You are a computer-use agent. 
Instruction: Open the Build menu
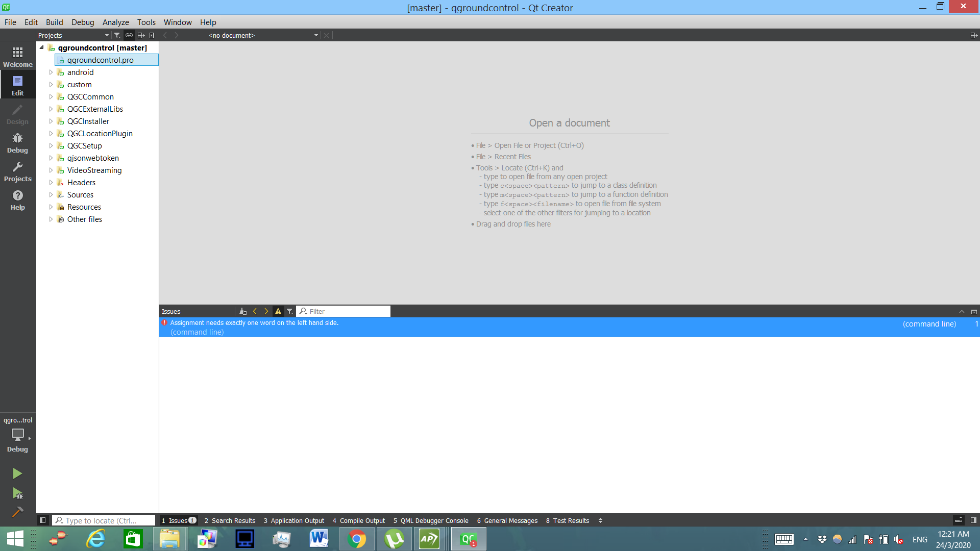pos(54,22)
